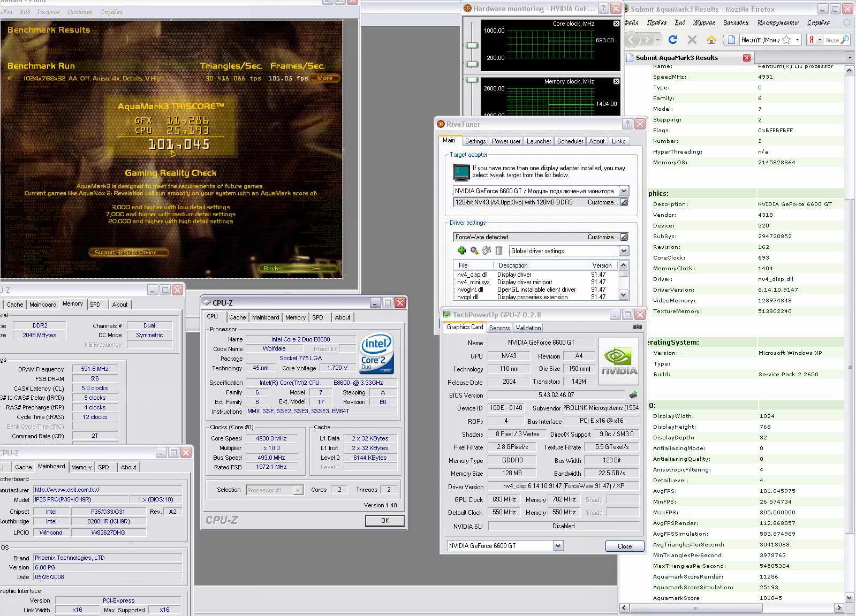Open target adapter Customize triangle button in RivaTuner

[624, 202]
